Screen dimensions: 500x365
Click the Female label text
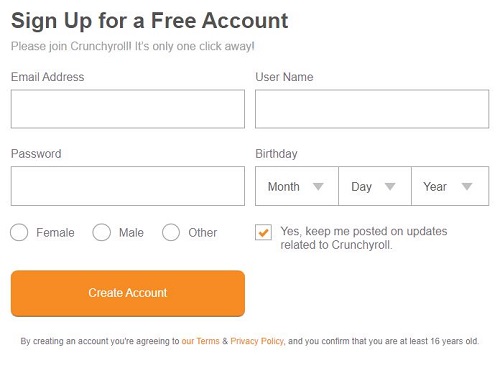(x=55, y=232)
